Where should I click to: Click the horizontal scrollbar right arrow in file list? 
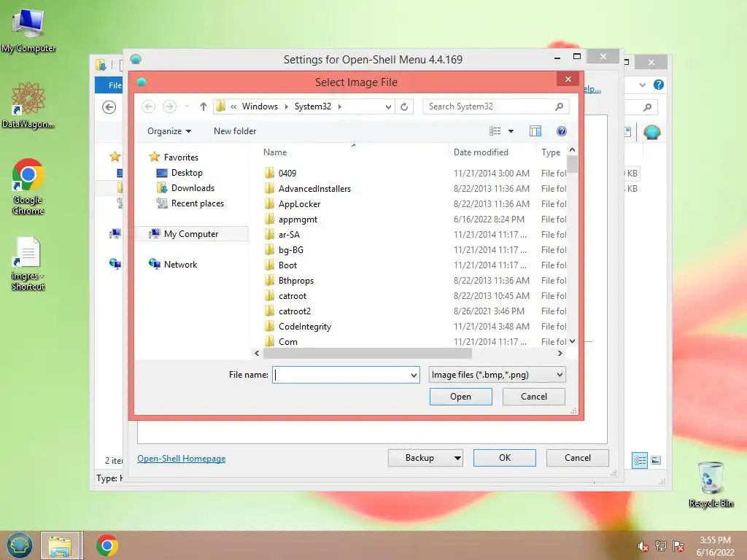tap(560, 354)
